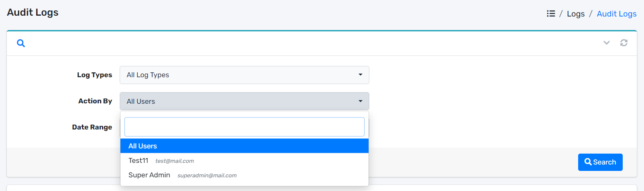This screenshot has width=644, height=191.
Task: Open the Audit Logs breadcrumb link
Action: coord(616,14)
